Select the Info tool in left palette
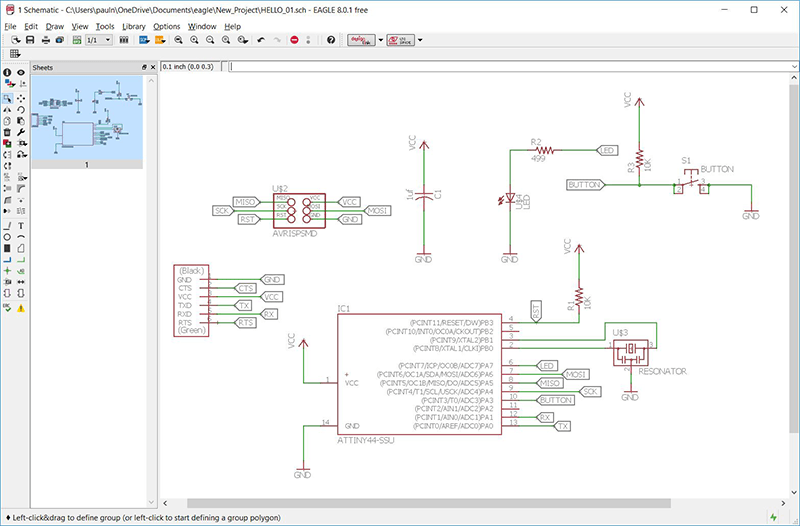The height and width of the screenshot is (526, 800). [7, 73]
